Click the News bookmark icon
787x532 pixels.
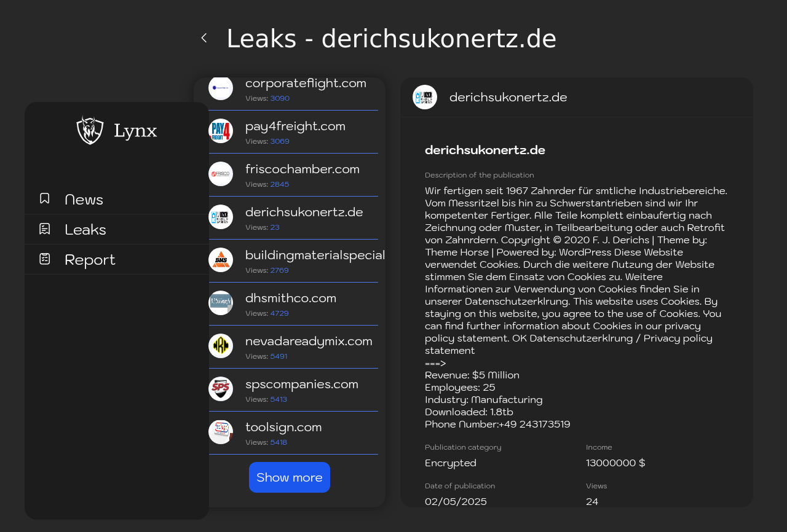45,198
